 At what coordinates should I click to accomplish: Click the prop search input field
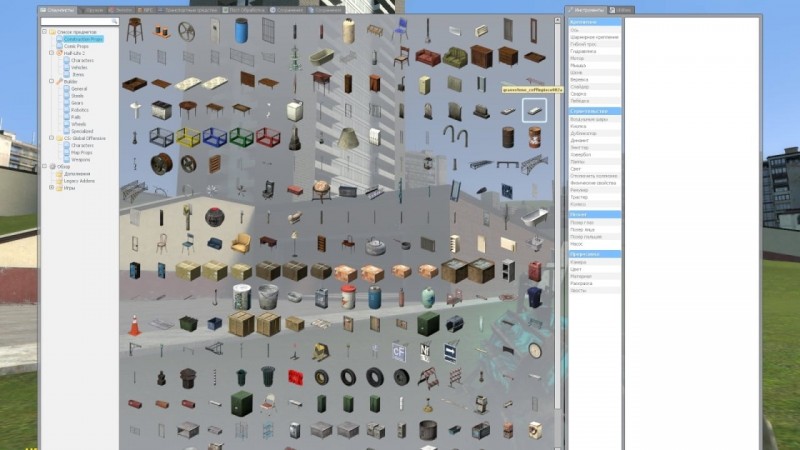(x=78, y=21)
